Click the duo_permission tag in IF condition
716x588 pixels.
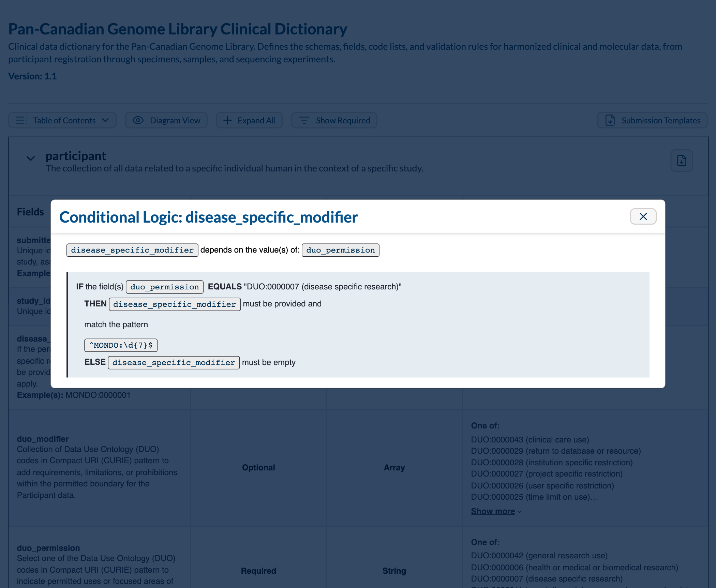tap(165, 287)
